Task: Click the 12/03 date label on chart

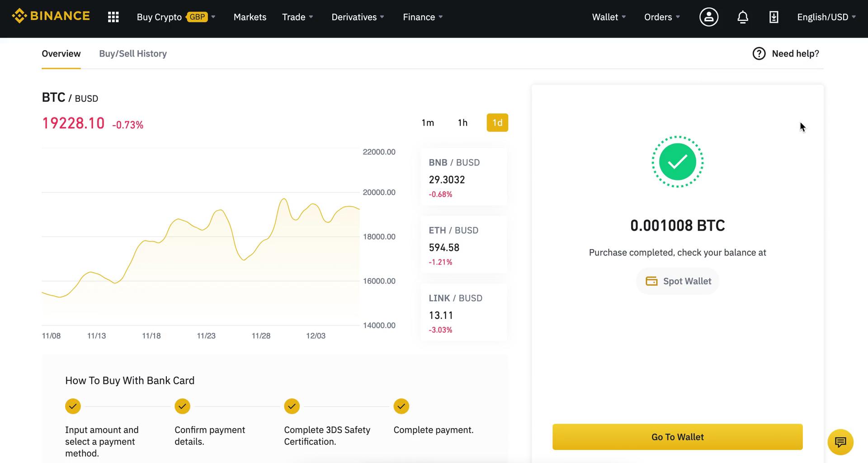Action: (x=316, y=336)
